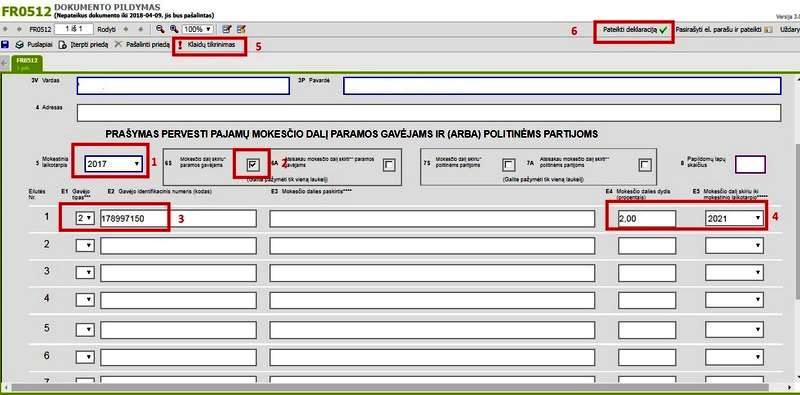
Task: Click the save diskette icon
Action: [5, 45]
